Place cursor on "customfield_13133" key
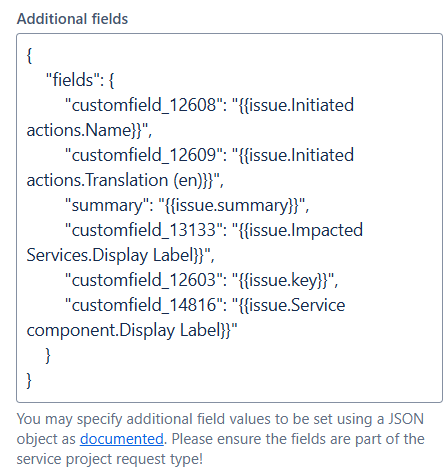 [144, 230]
